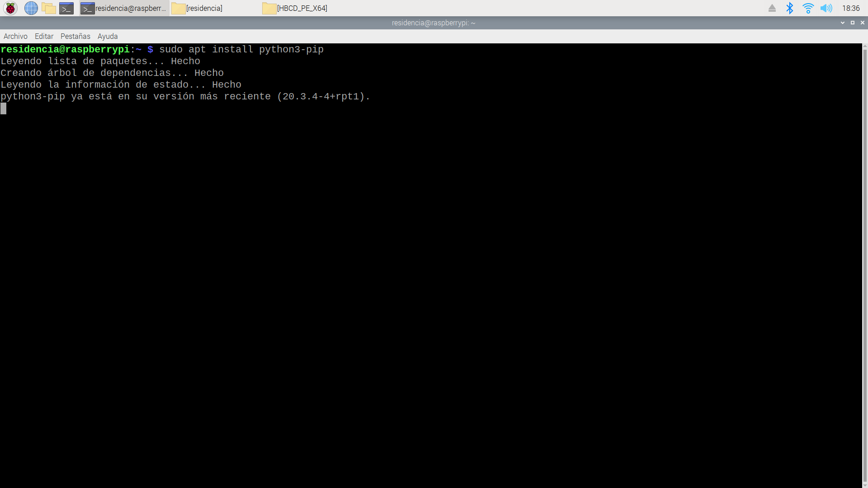Toggle terminal window maximize button
868x488 pixels.
(x=853, y=23)
